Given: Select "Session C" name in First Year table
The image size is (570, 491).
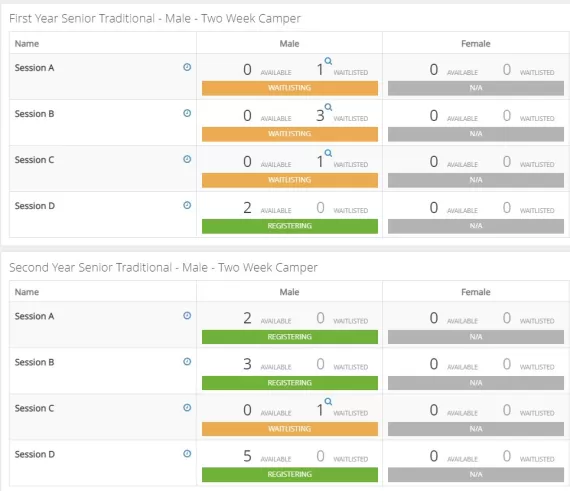Looking at the screenshot, I should pyautogui.click(x=35, y=160).
